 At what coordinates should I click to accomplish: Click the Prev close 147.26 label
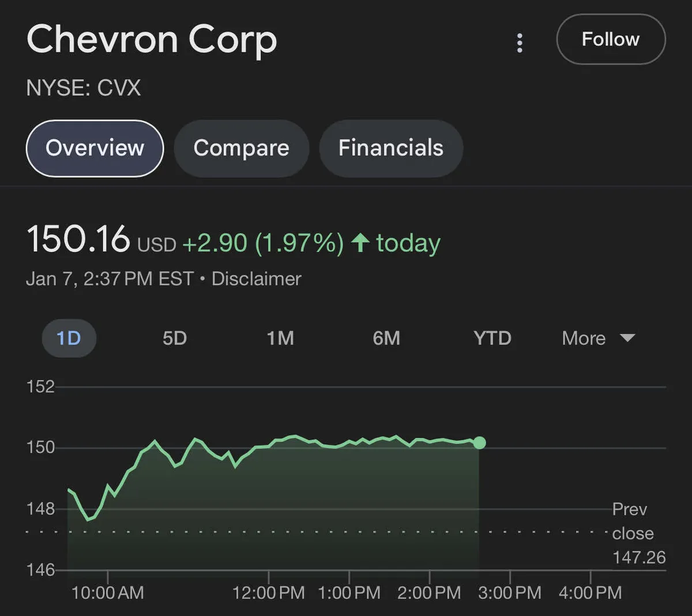tap(638, 534)
